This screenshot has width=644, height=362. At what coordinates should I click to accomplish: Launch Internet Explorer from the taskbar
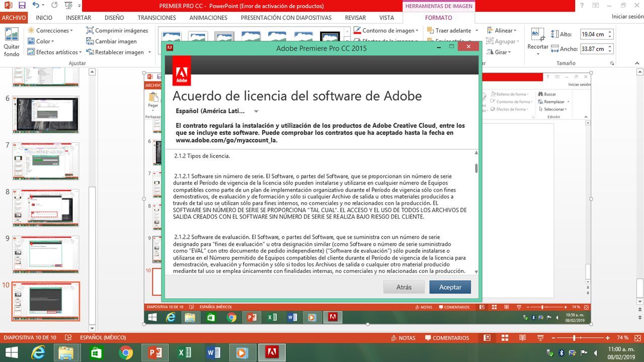click(x=39, y=352)
